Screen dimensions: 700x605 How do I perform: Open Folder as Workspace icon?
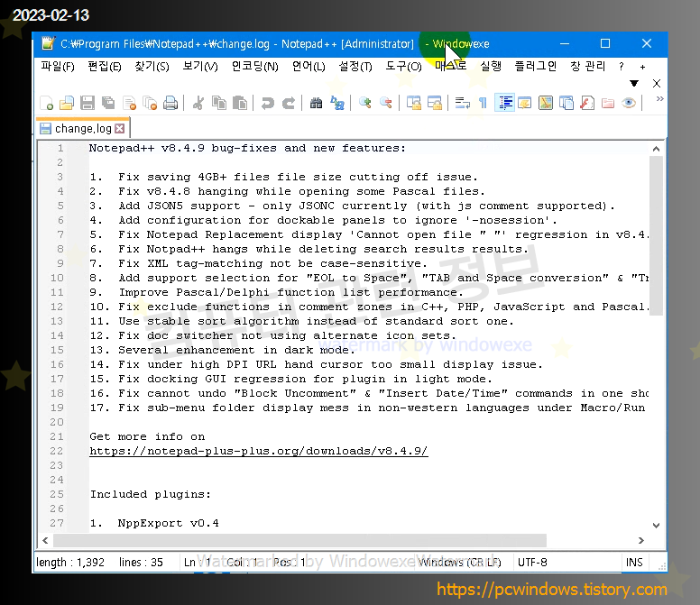tap(608, 103)
